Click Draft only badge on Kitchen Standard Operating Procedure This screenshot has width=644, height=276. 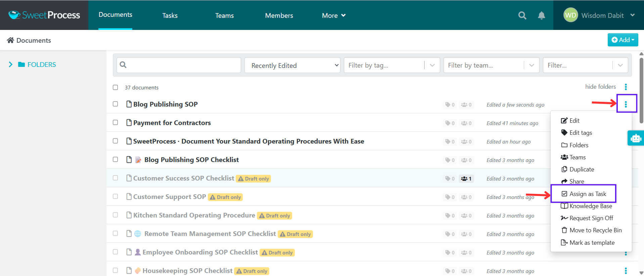click(274, 216)
